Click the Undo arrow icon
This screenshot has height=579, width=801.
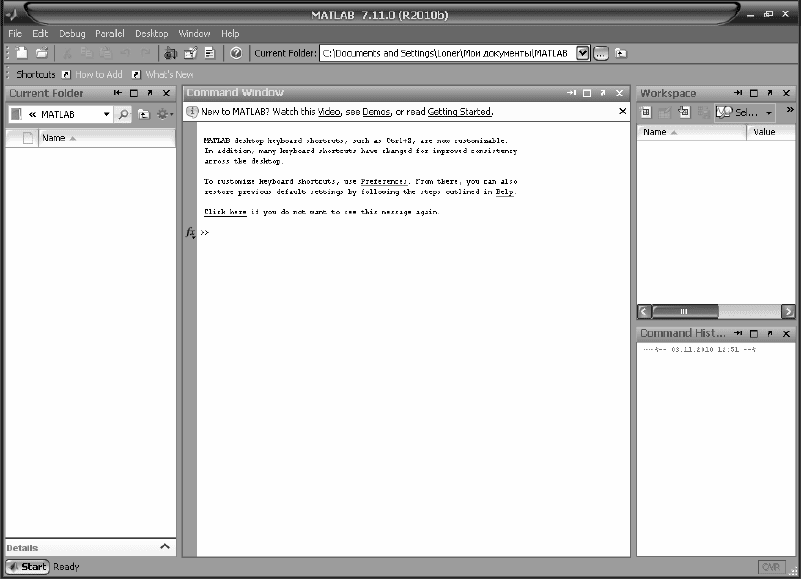[126, 53]
